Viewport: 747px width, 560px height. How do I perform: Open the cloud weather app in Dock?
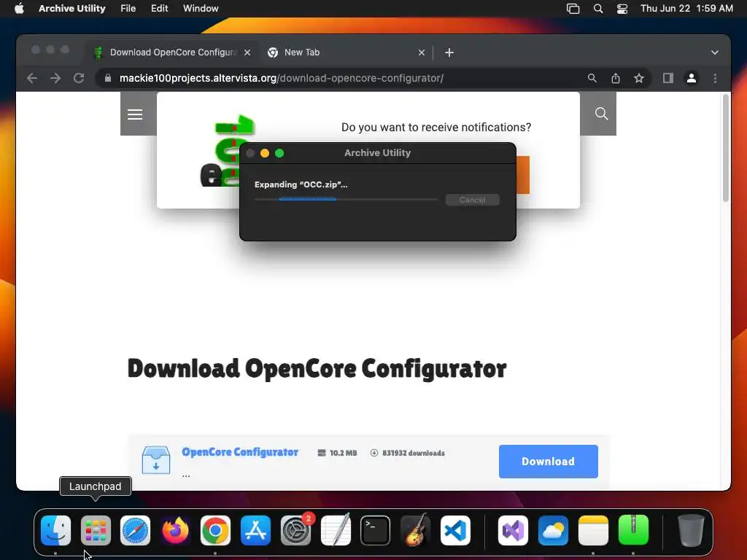(553, 530)
